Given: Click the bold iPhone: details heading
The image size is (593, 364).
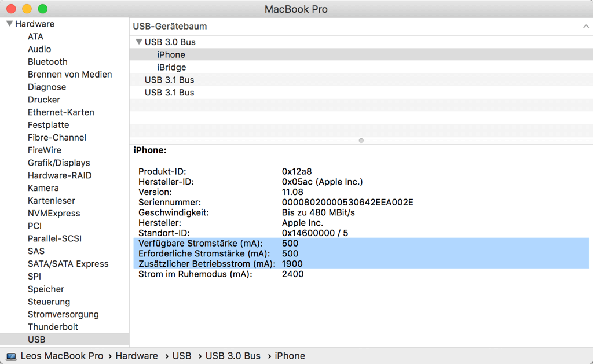Looking at the screenshot, I should point(150,150).
